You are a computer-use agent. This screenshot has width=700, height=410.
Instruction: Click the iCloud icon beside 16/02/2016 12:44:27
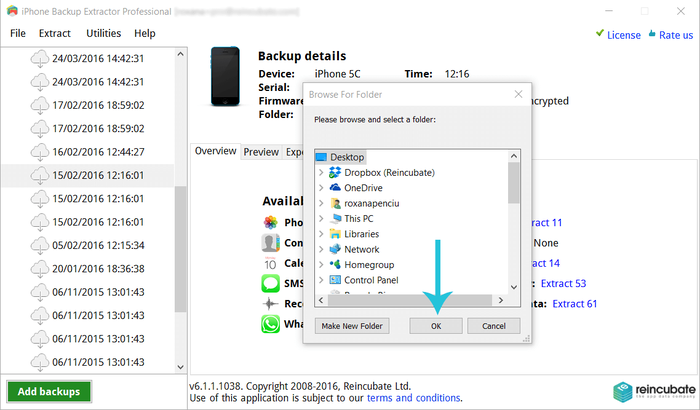[40, 152]
